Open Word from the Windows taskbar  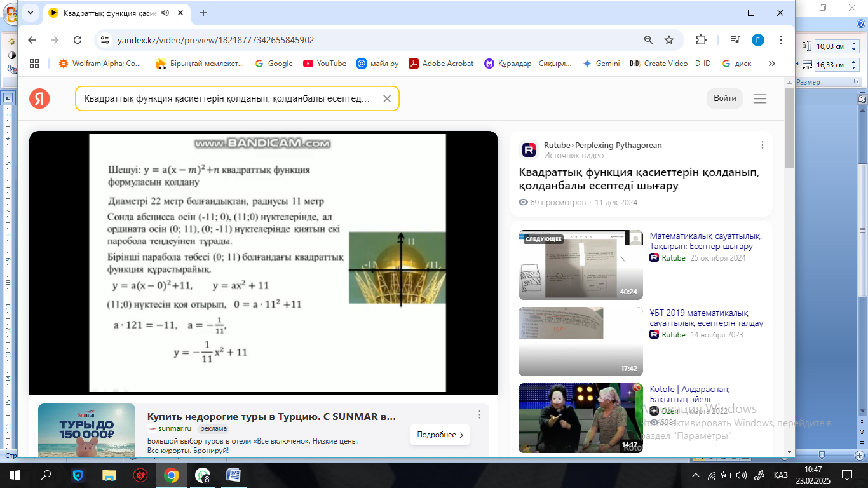point(233,475)
